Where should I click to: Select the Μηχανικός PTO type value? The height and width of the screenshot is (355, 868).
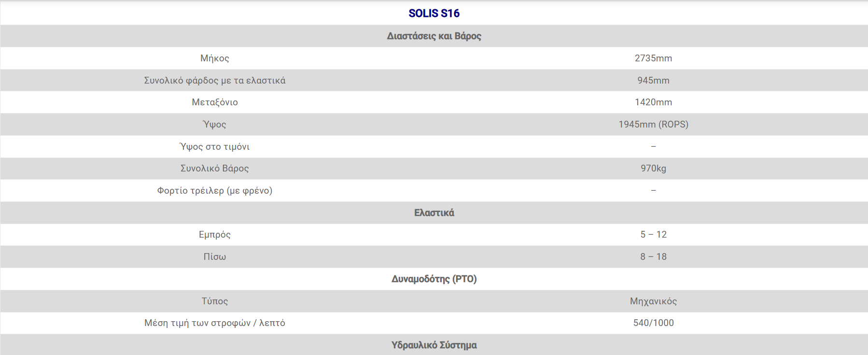click(x=653, y=301)
